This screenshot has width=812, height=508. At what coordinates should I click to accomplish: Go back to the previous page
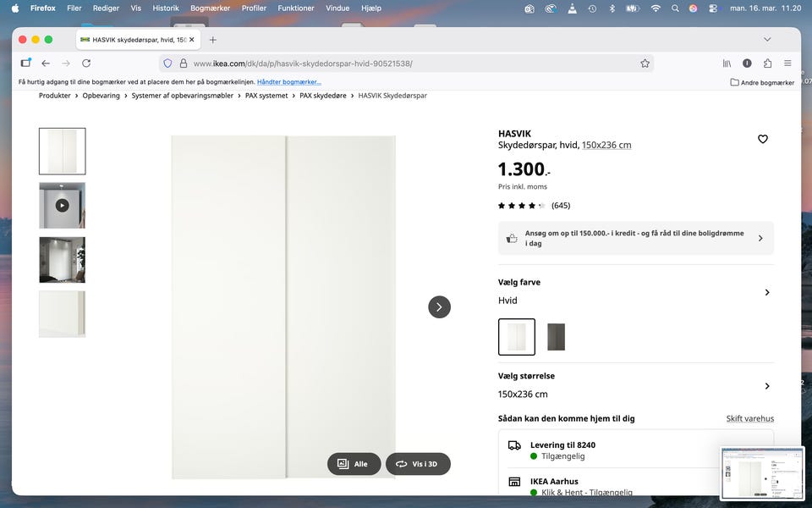[x=46, y=63]
